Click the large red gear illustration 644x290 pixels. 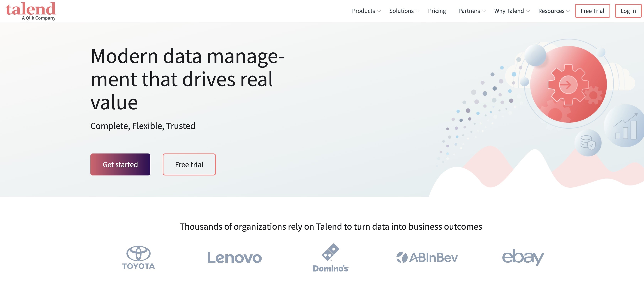tap(568, 84)
